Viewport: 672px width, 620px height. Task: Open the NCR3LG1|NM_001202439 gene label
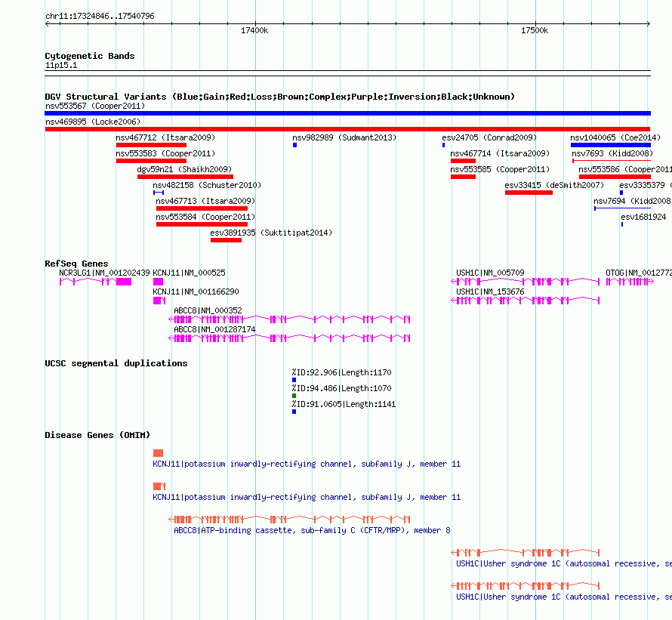(104, 273)
